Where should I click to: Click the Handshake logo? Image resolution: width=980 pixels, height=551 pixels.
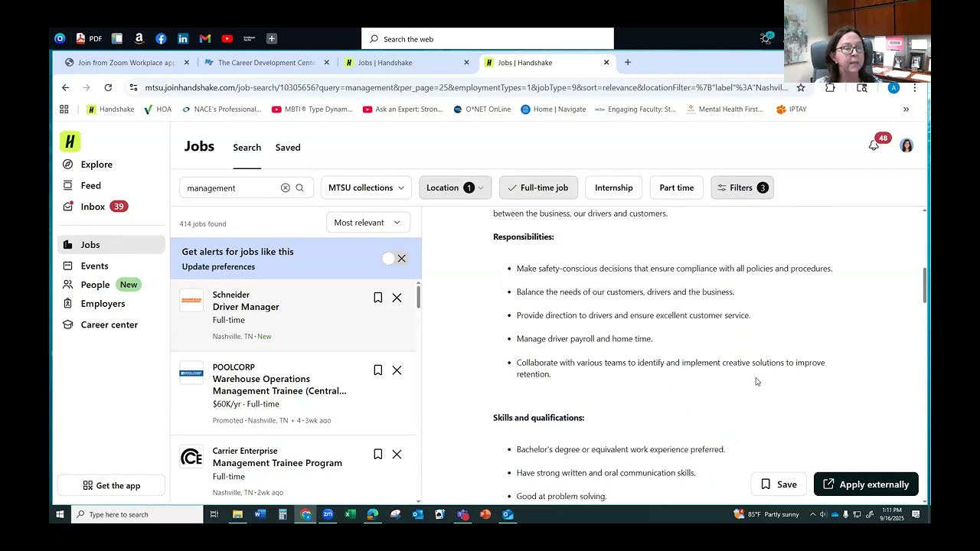(70, 142)
